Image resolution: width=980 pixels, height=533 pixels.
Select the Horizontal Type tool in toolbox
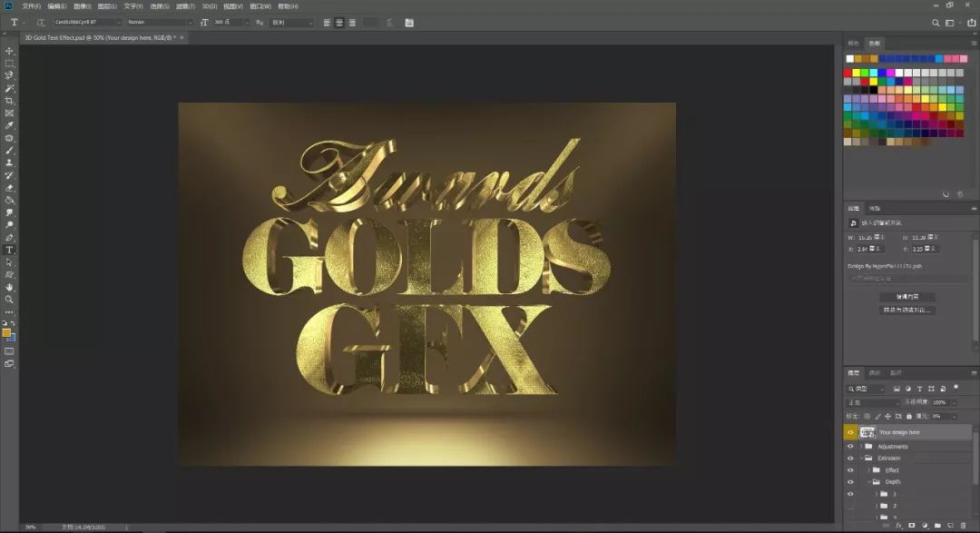(x=10, y=250)
